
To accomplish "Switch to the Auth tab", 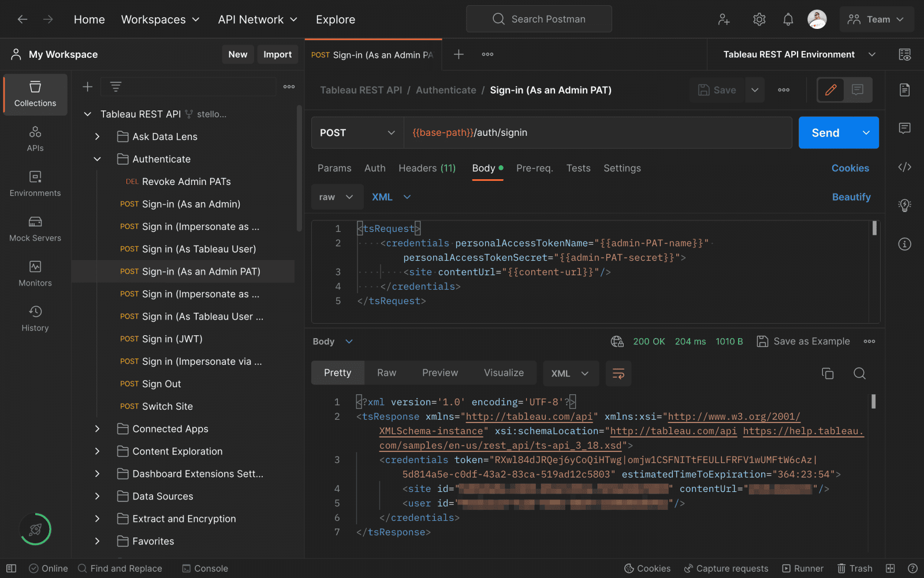I will click(x=375, y=168).
